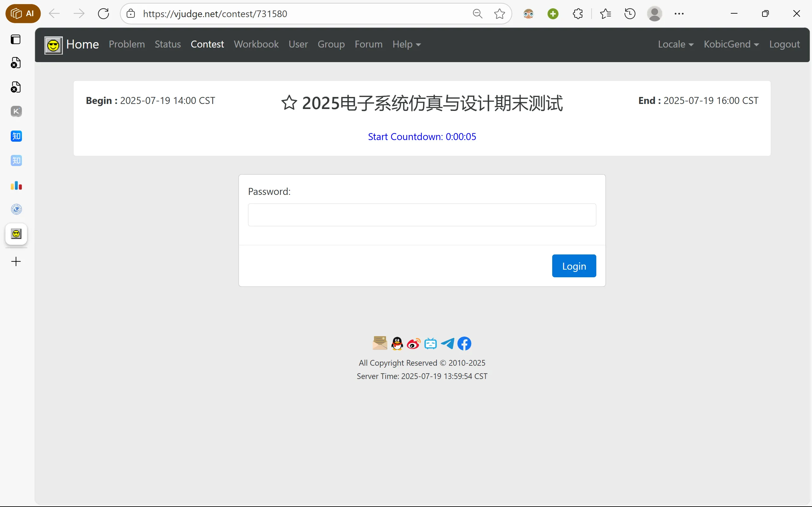Open the Kimi app in the sidebar
Screen dimensions: 812x507
click(16, 111)
